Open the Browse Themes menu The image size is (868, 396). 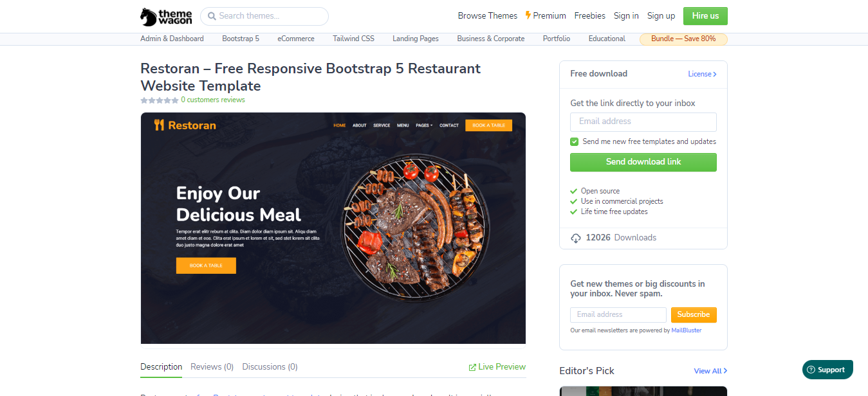tap(487, 16)
